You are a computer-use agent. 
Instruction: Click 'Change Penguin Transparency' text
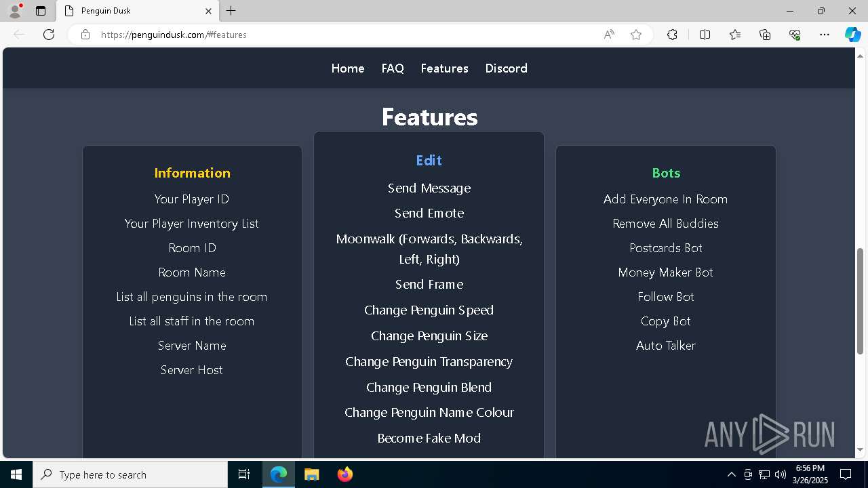429,362
